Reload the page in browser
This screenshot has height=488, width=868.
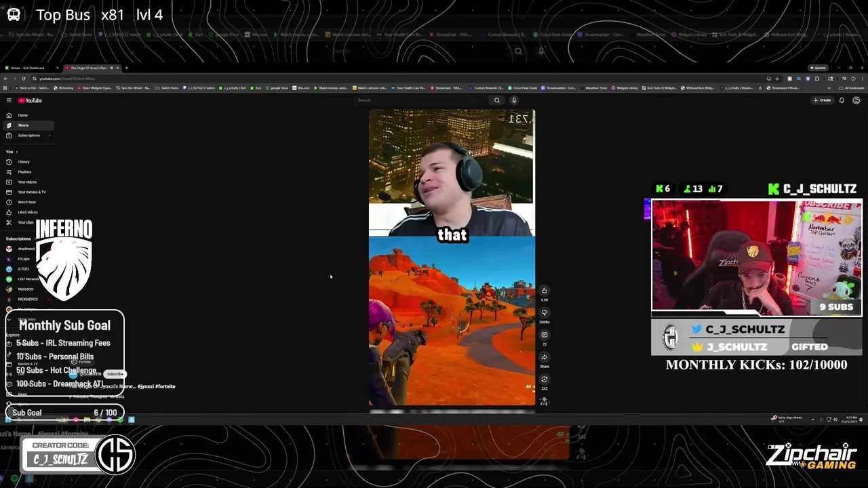[x=24, y=79]
